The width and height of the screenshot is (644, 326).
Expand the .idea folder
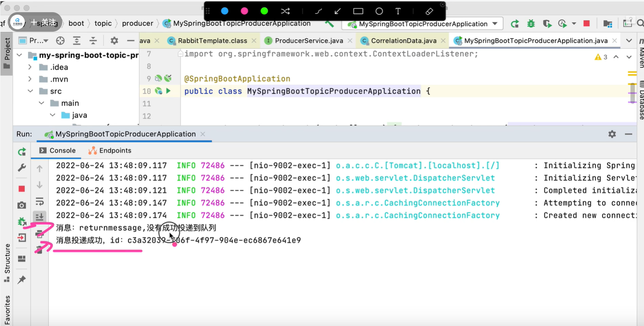(x=30, y=67)
